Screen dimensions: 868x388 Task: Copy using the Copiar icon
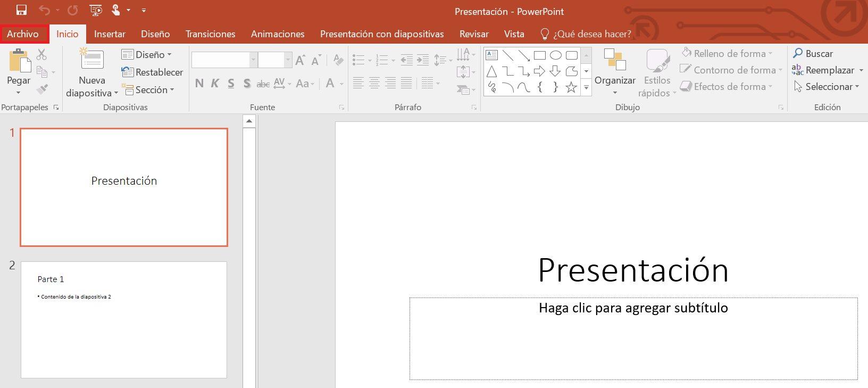coord(42,72)
